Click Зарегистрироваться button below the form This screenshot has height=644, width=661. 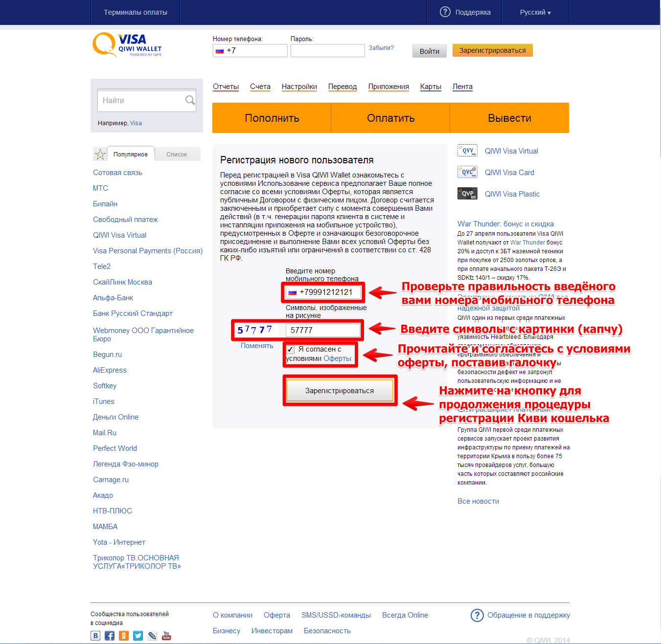pyautogui.click(x=340, y=391)
